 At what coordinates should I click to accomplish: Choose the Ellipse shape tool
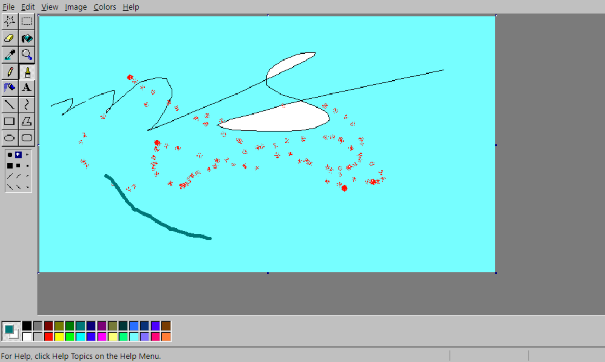tap(10, 138)
